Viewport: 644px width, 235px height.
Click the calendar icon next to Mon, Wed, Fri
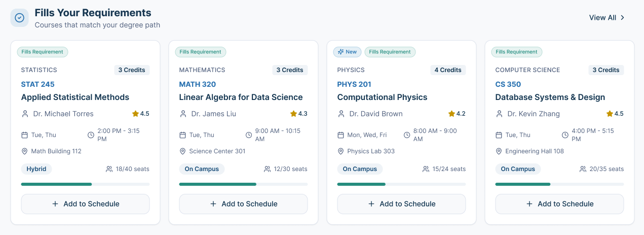[341, 135]
